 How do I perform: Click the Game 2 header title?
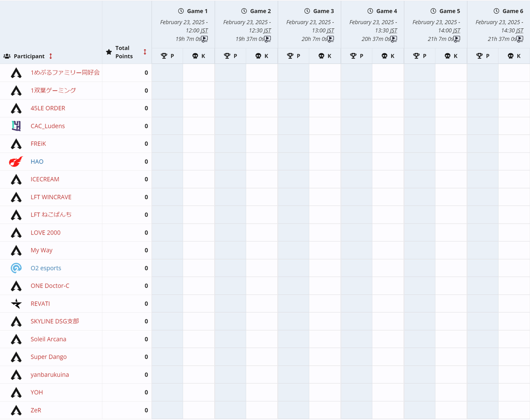(261, 11)
